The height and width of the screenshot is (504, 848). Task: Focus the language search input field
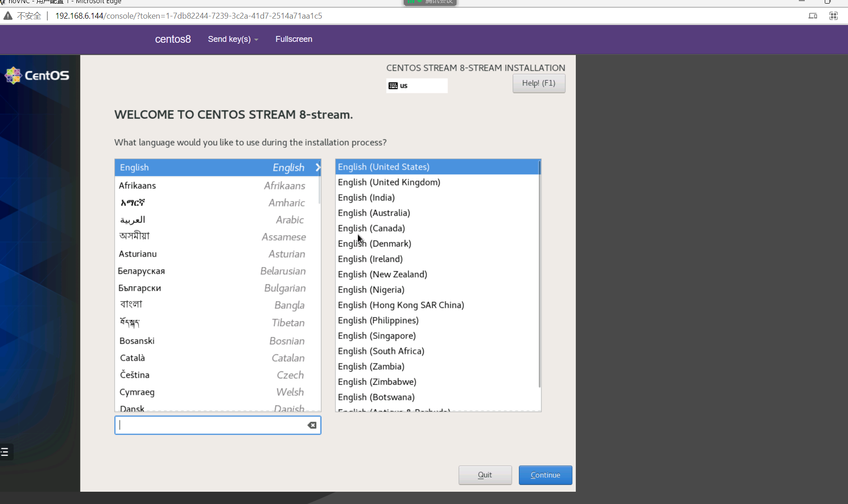tap(218, 425)
